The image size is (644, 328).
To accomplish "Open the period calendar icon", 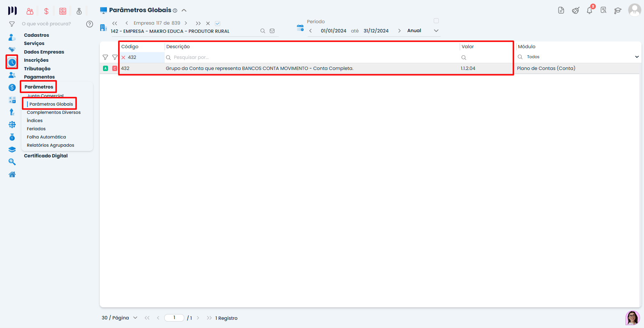I will 300,27.
